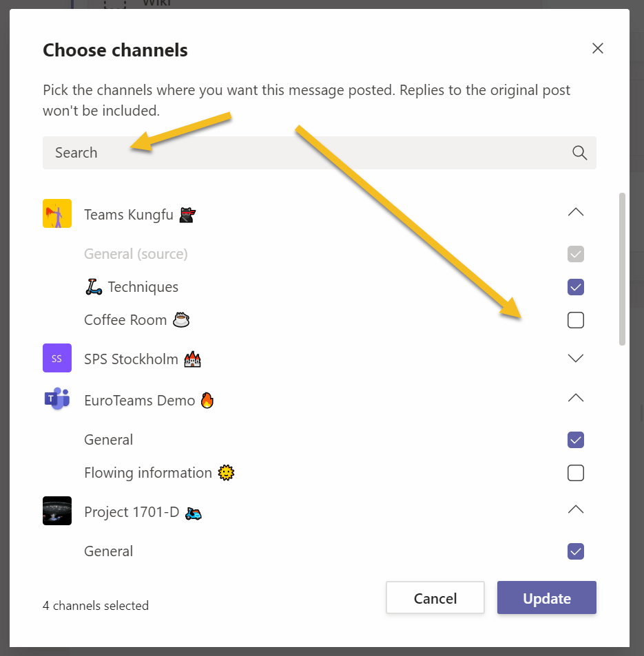Collapse the EuroTeams Demo channel list
Screen dimensions: 644x656
[576, 399]
